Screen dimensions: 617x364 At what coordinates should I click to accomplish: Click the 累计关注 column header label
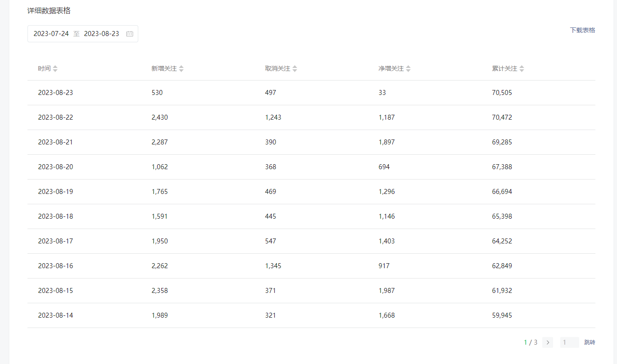click(x=504, y=69)
